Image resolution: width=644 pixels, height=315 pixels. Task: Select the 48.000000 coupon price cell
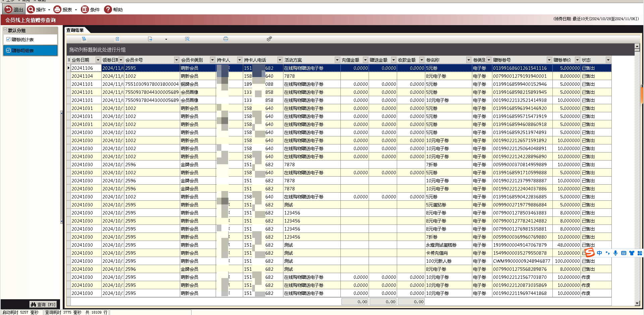click(567, 245)
